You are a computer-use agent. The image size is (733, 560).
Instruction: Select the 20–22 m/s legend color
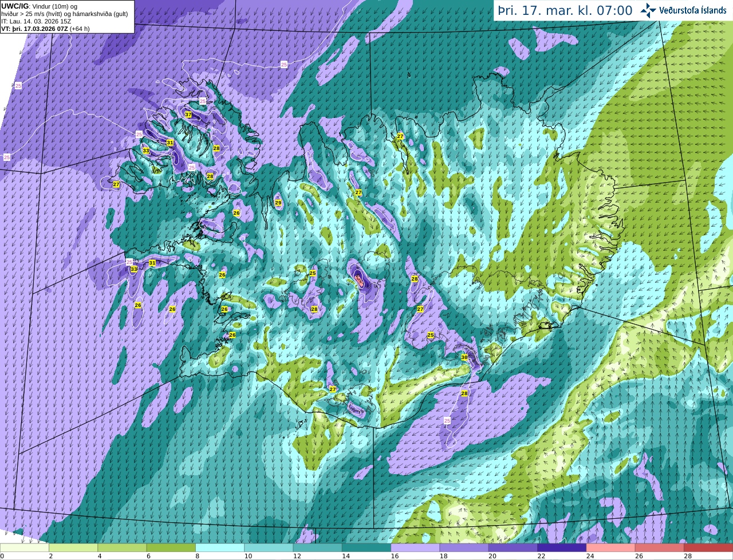[513, 548]
